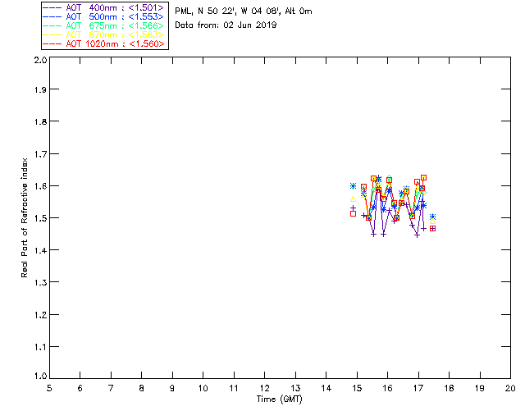The height and width of the screenshot is (420, 525).
Task: Click the 'Real Part of Refractive index' axis label
Action: 24,217
